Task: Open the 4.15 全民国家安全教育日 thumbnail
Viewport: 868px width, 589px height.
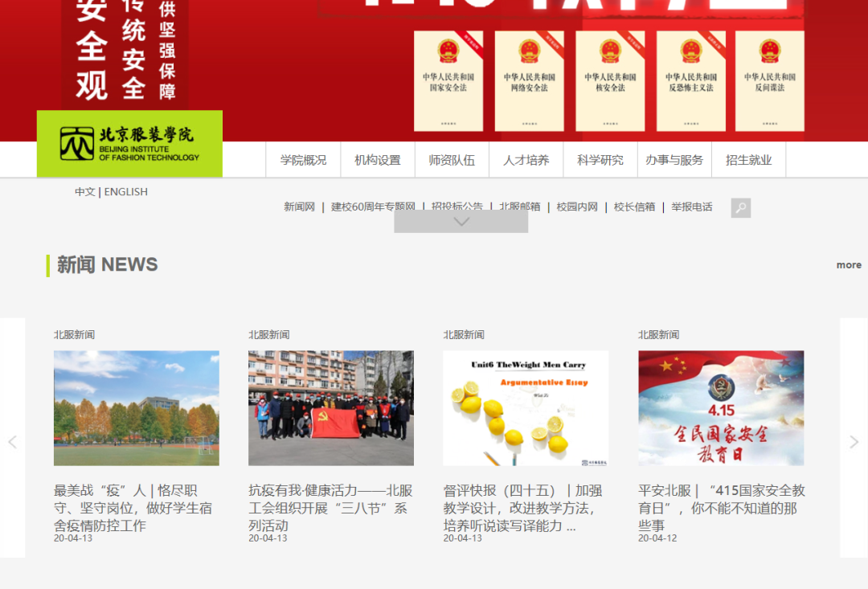Action: [721, 408]
